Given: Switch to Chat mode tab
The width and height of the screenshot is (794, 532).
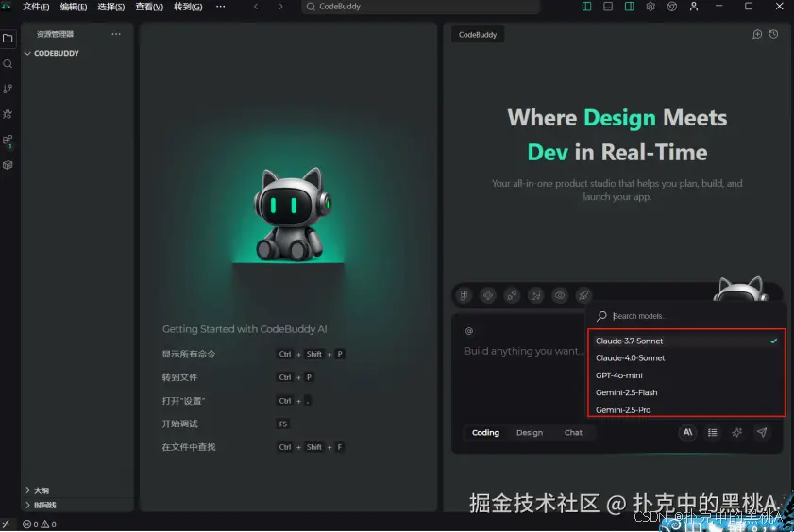Looking at the screenshot, I should [x=573, y=433].
